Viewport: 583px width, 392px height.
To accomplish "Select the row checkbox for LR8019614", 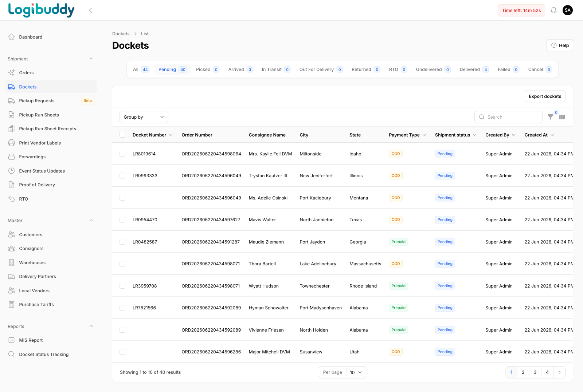I will coord(122,154).
